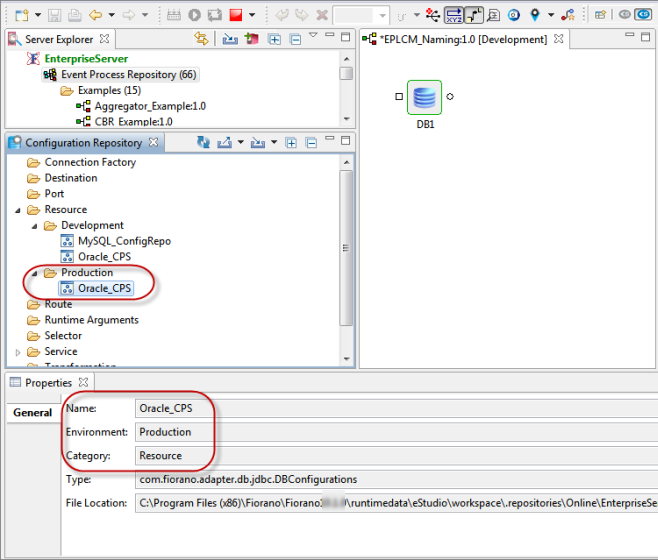Select the Properties view tab

(49, 383)
